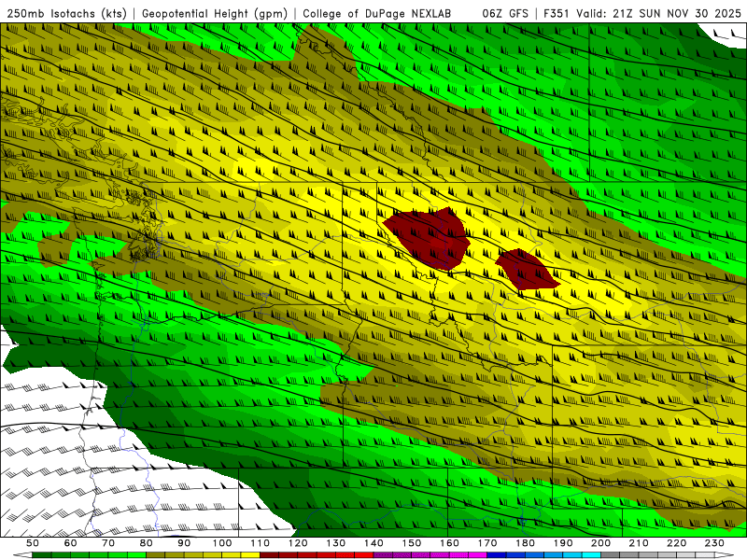
Task: Click the '130' value on the color scale
Action: pos(336,543)
